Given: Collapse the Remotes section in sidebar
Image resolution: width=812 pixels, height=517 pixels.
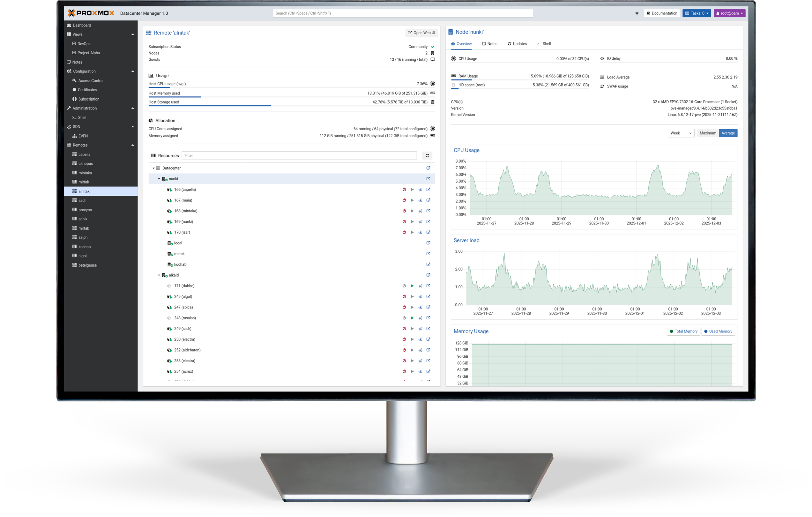Looking at the screenshot, I should pos(132,145).
